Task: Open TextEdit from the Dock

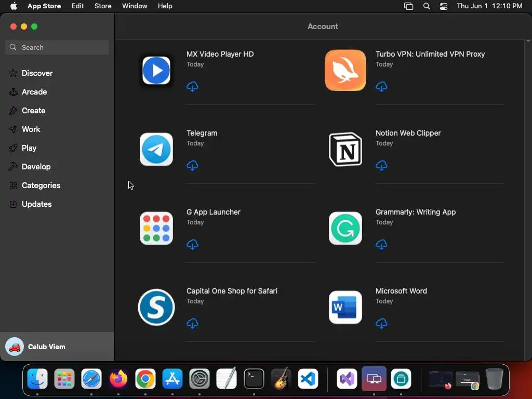Action: point(227,379)
